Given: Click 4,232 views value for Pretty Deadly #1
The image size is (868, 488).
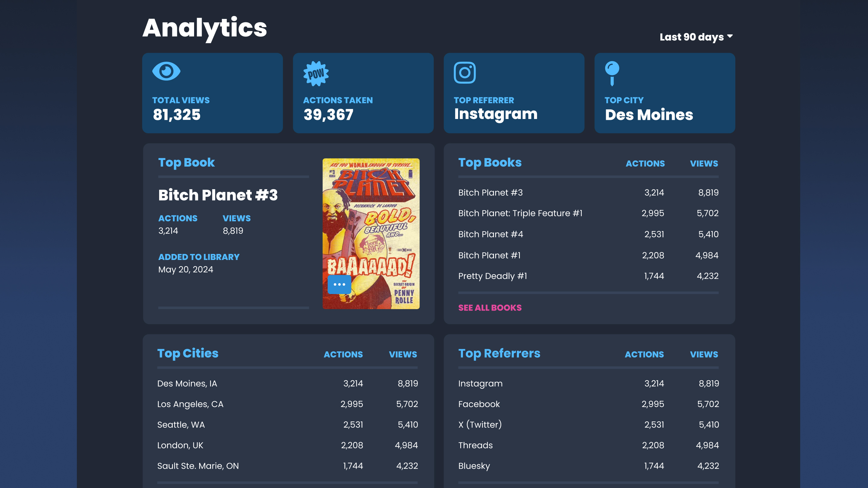Looking at the screenshot, I should click(708, 276).
